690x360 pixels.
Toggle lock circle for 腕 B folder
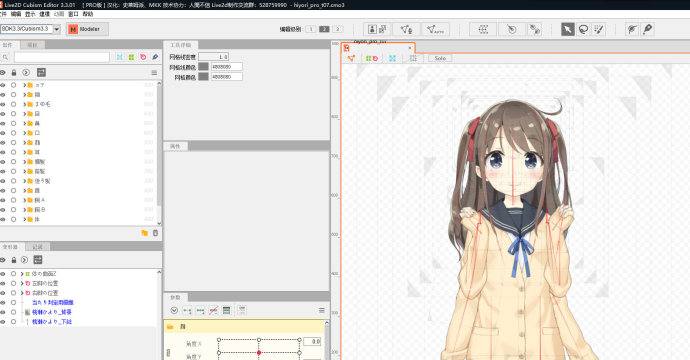[x=14, y=210]
